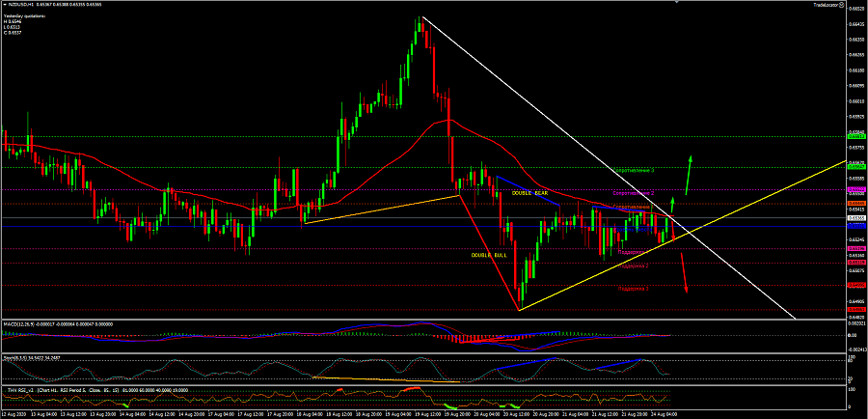
Task: Click the chart symbol triangle beside NZDUSD,H1
Action: click(x=4, y=5)
